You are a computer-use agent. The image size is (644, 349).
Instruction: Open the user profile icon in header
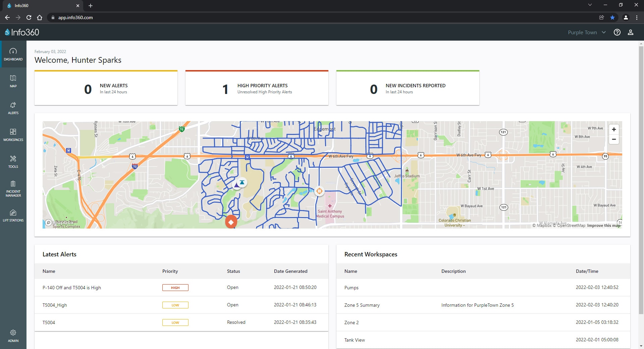tap(630, 32)
